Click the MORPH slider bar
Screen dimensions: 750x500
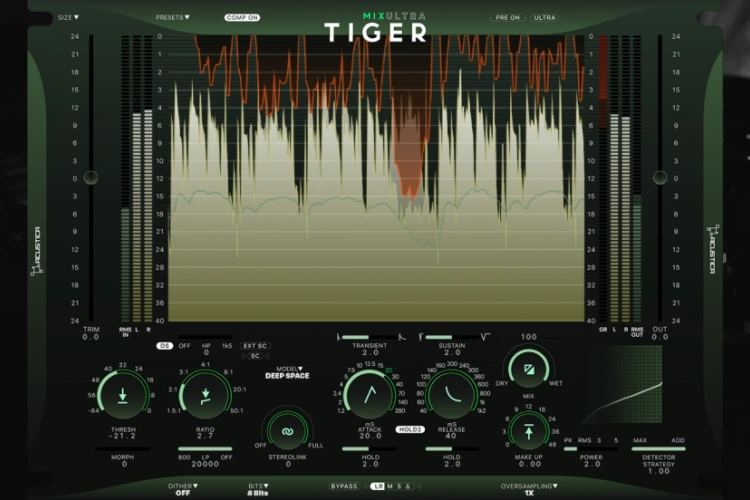point(123,449)
